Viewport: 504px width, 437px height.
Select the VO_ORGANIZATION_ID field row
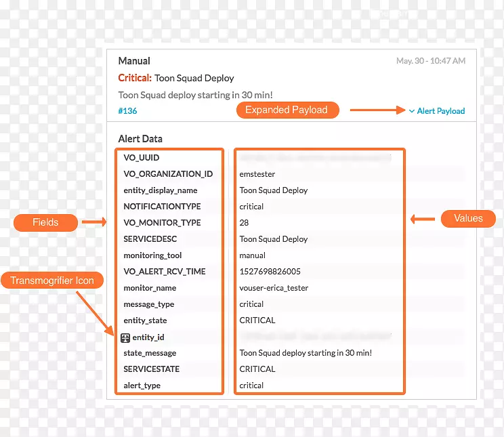(168, 174)
